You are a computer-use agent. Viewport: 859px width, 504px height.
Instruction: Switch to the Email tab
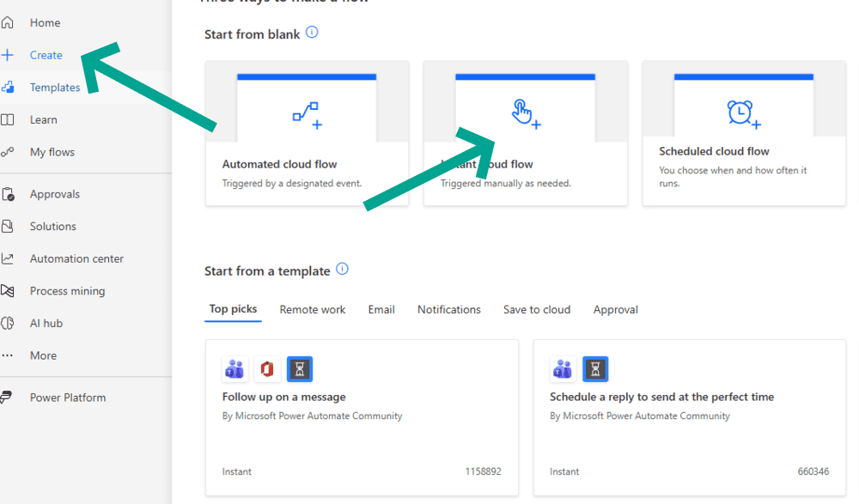point(381,309)
